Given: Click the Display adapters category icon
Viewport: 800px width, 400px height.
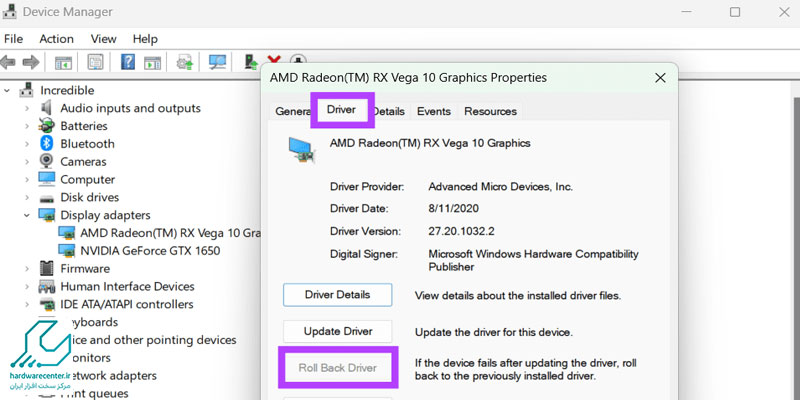Looking at the screenshot, I should (46, 215).
